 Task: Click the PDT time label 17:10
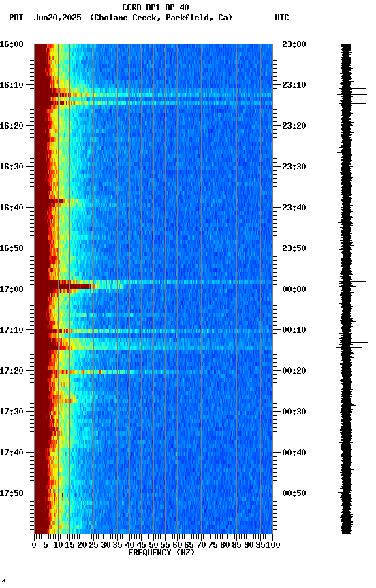pos(12,330)
